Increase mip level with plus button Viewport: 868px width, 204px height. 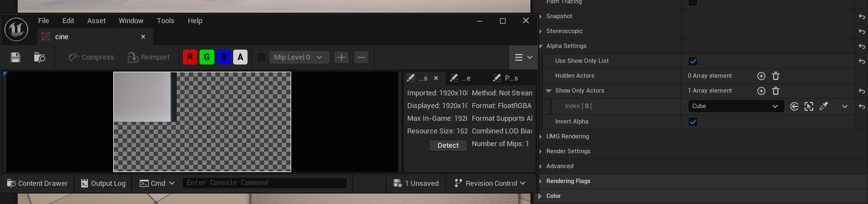pyautogui.click(x=341, y=57)
